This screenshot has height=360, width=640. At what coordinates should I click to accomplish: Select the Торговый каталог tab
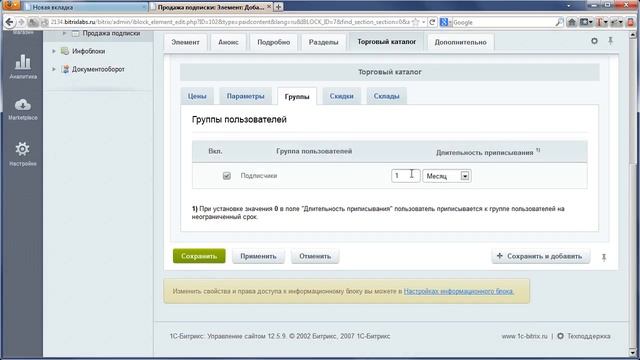387,42
